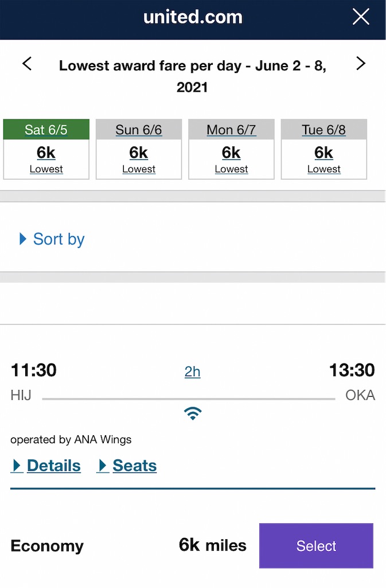Image resolution: width=386 pixels, height=588 pixels.
Task: Click the 11:30 departure time
Action: (34, 370)
